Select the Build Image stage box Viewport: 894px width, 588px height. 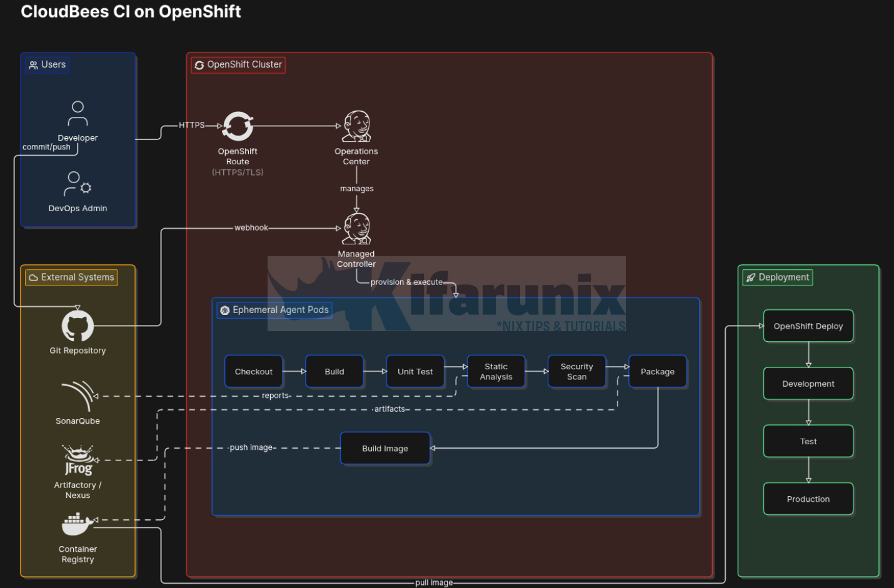coord(385,449)
